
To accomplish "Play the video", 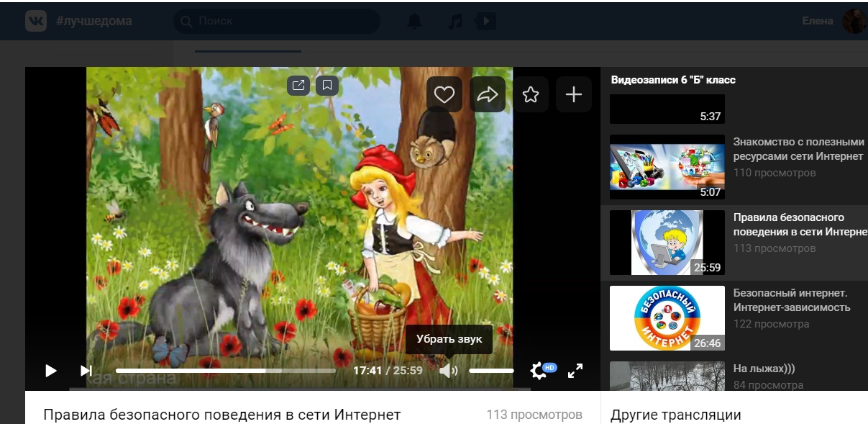I will pyautogui.click(x=50, y=371).
